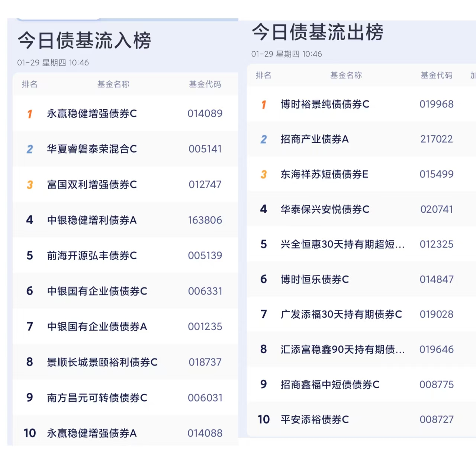Click fund code 163806

[x=205, y=220]
